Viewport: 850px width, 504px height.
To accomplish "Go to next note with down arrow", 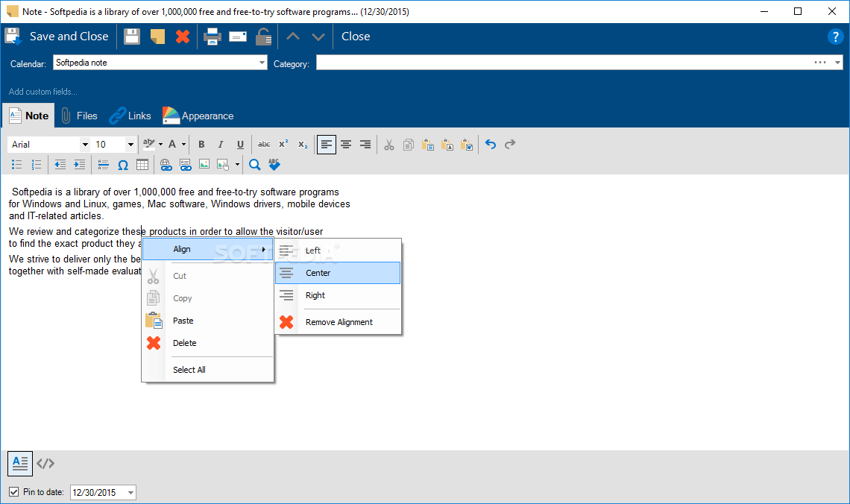I will coord(318,37).
